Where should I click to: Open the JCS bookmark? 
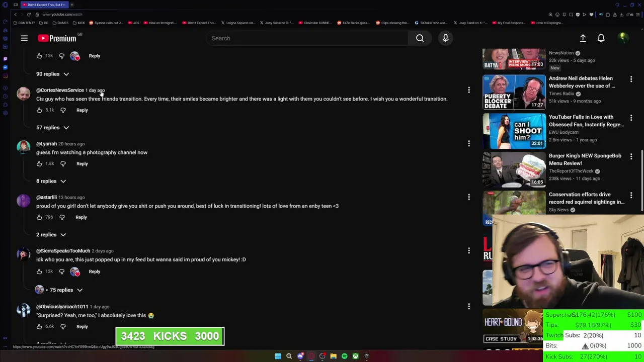click(133, 23)
